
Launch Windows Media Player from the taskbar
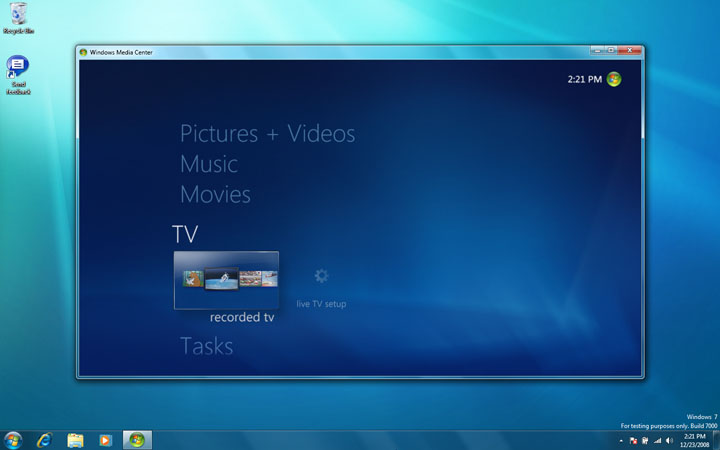tap(105, 440)
